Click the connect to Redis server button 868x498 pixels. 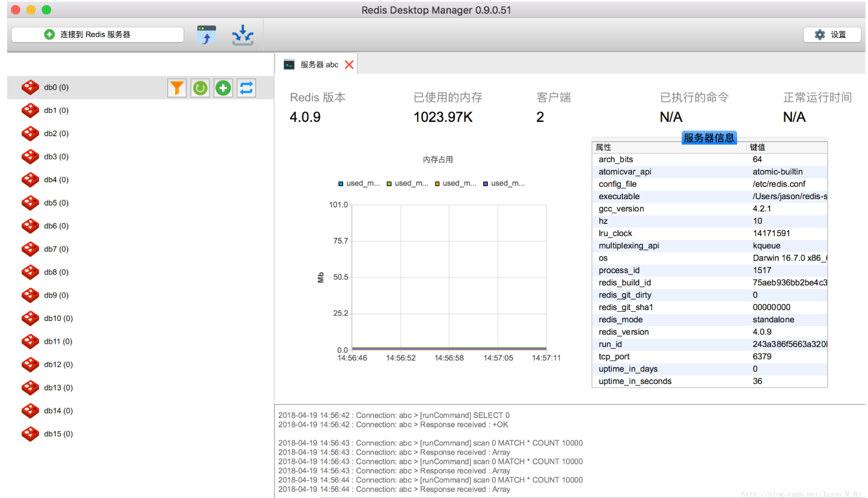click(97, 34)
